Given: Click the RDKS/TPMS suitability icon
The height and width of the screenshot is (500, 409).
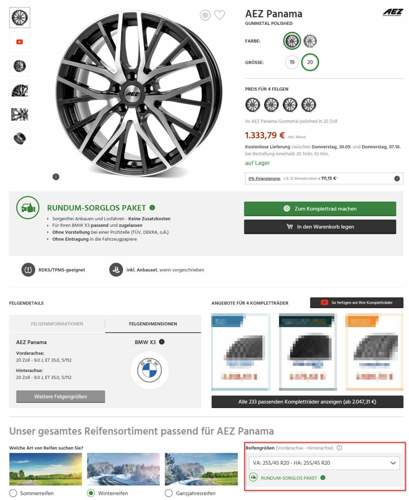Looking at the screenshot, I should tap(28, 269).
